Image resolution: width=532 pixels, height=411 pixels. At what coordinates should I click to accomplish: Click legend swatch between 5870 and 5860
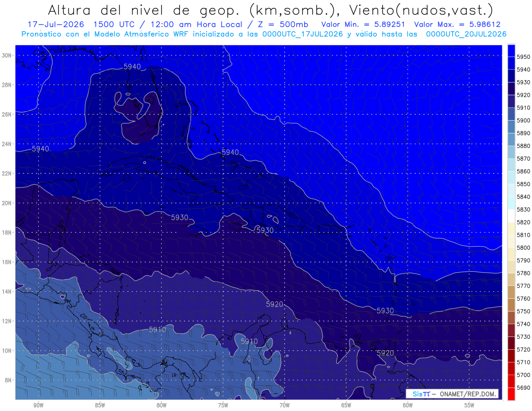click(x=511, y=165)
